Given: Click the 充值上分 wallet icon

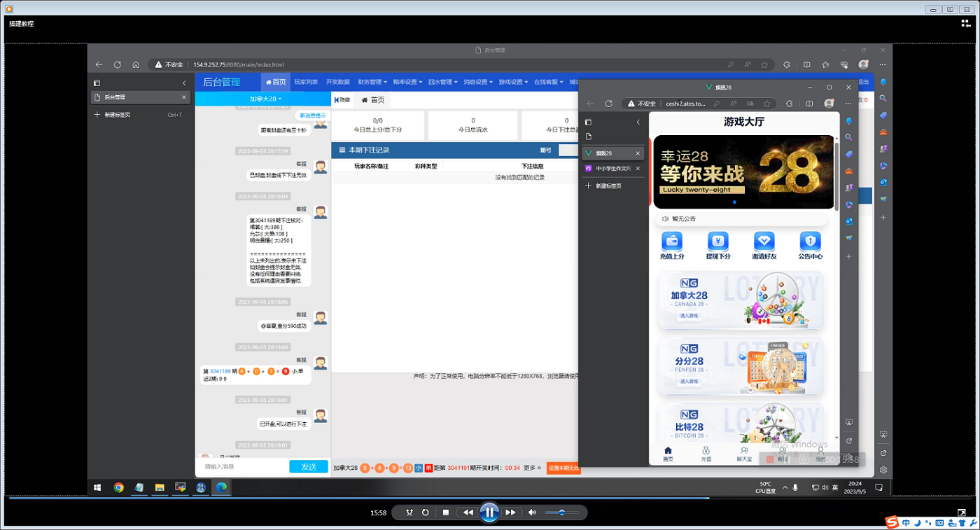Looking at the screenshot, I should [x=672, y=242].
